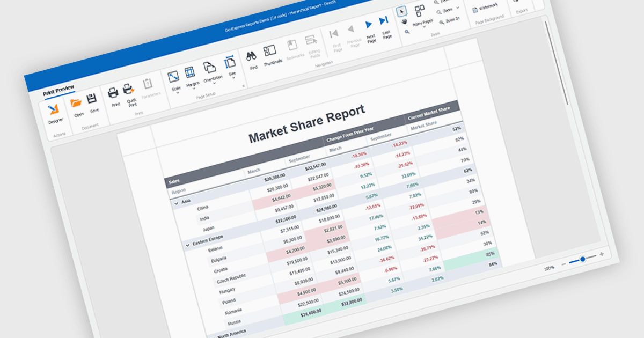Collapse the Asia region group

pyautogui.click(x=176, y=204)
